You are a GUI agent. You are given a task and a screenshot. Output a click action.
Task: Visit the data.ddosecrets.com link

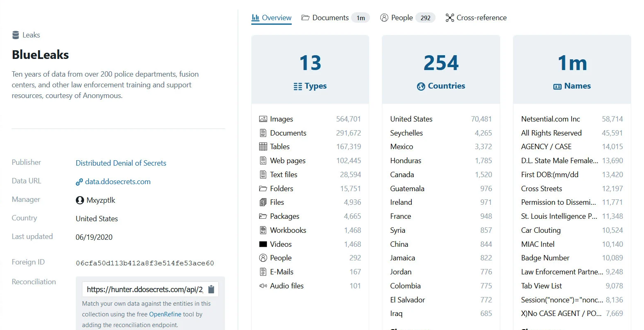point(118,182)
